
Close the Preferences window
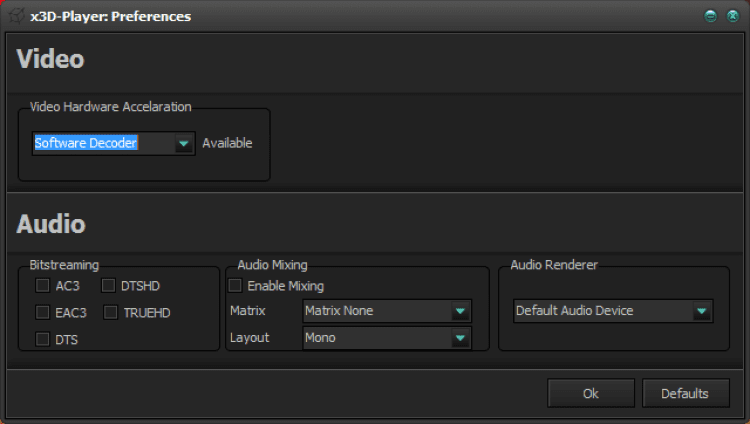pyautogui.click(x=731, y=16)
